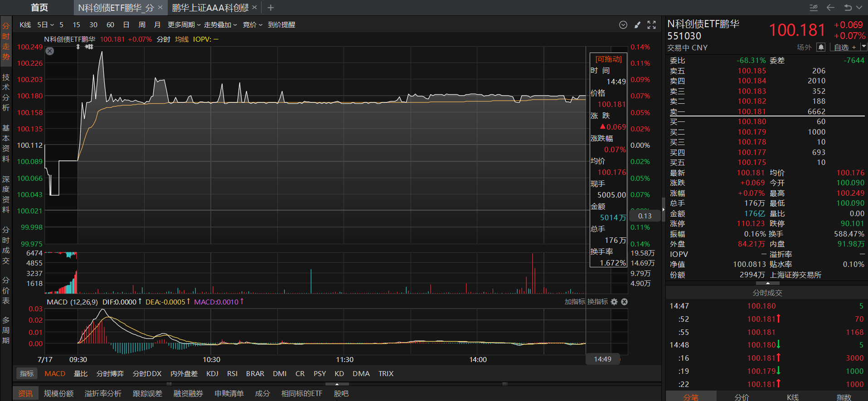This screenshot has width=868, height=401.
Task: Select the drawing brush tool icon
Action: (637, 25)
